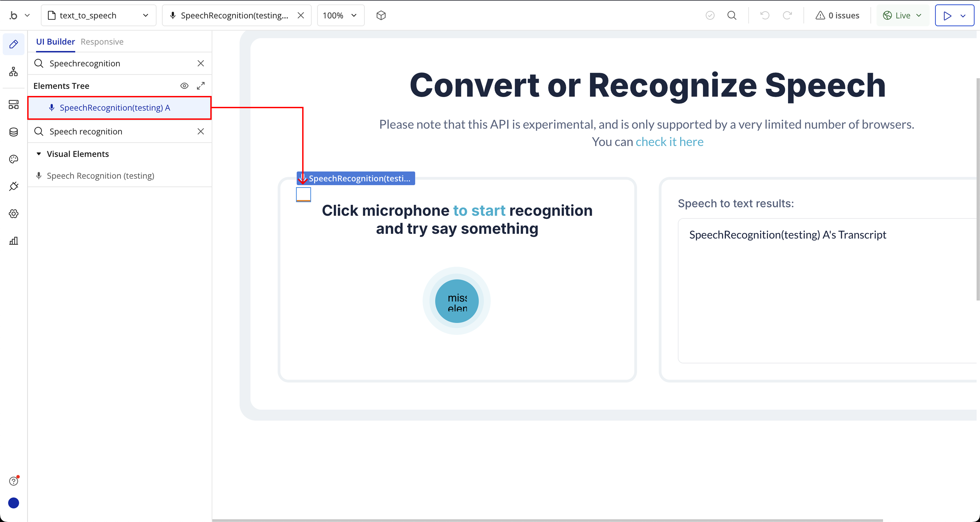The image size is (980, 522).
Task: Collapse the Visual Elements section
Action: click(x=39, y=154)
